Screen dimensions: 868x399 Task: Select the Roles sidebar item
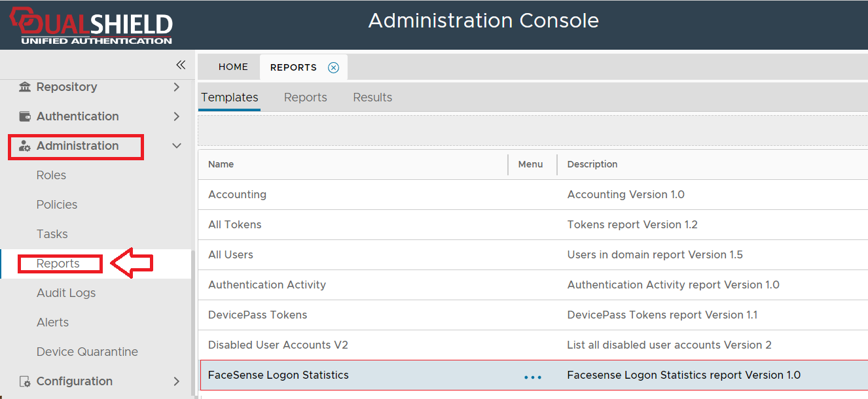coord(51,175)
